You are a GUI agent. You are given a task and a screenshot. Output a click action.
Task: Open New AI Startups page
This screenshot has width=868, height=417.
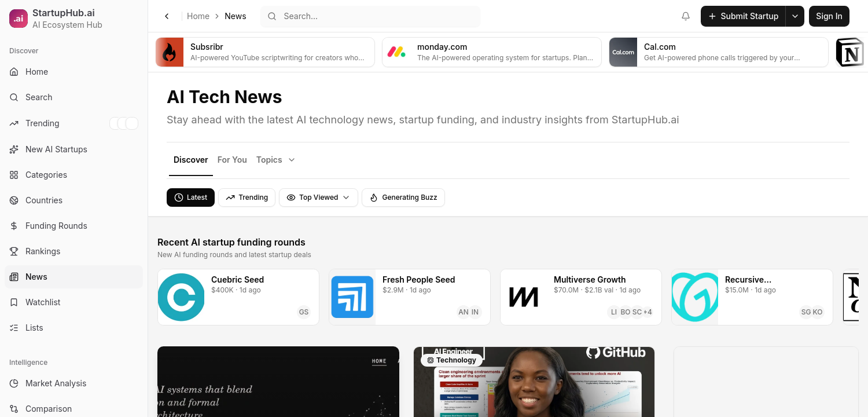pos(73,149)
